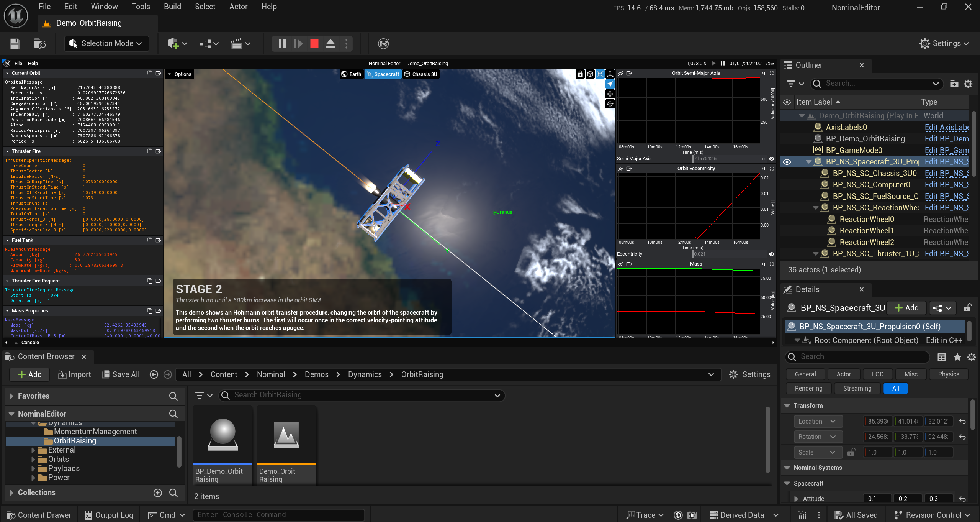The image size is (980, 522).
Task: Add a component in Details panel
Action: (x=906, y=308)
